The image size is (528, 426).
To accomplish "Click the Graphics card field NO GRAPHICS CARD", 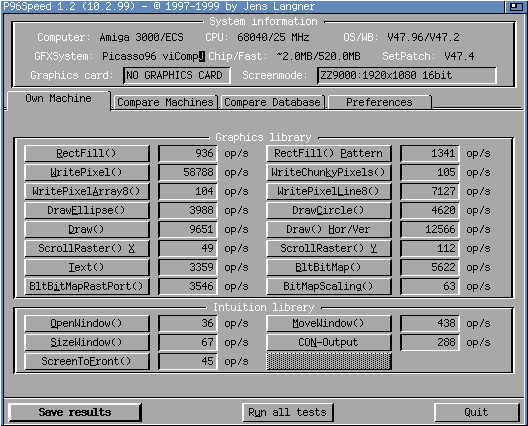I will coord(177,75).
